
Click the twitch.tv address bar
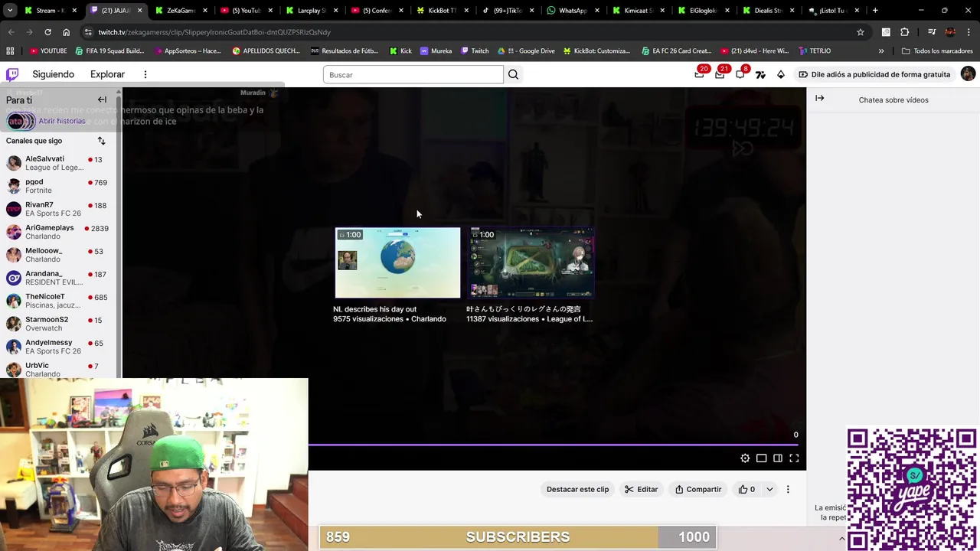click(x=475, y=32)
